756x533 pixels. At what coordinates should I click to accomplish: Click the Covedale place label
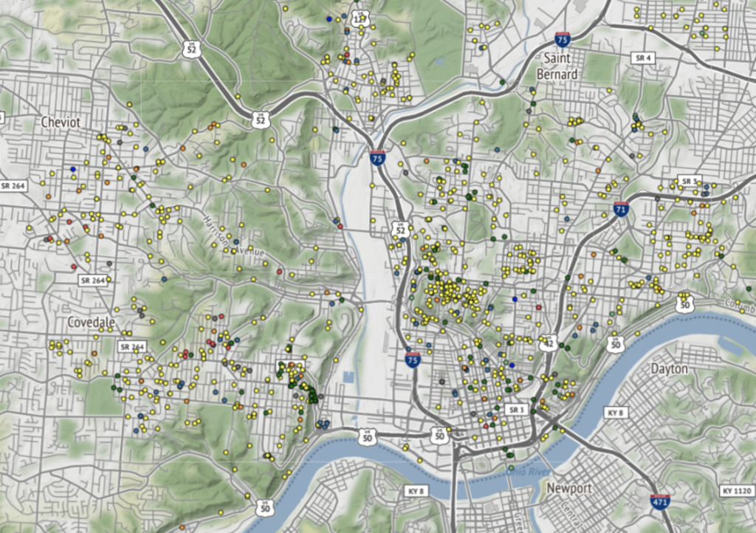pos(91,323)
